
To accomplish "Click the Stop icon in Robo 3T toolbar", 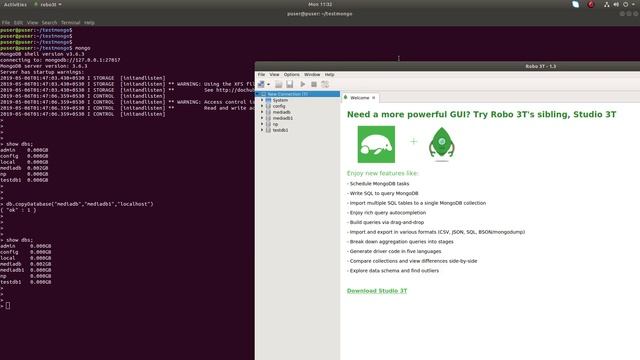I will coord(314,84).
